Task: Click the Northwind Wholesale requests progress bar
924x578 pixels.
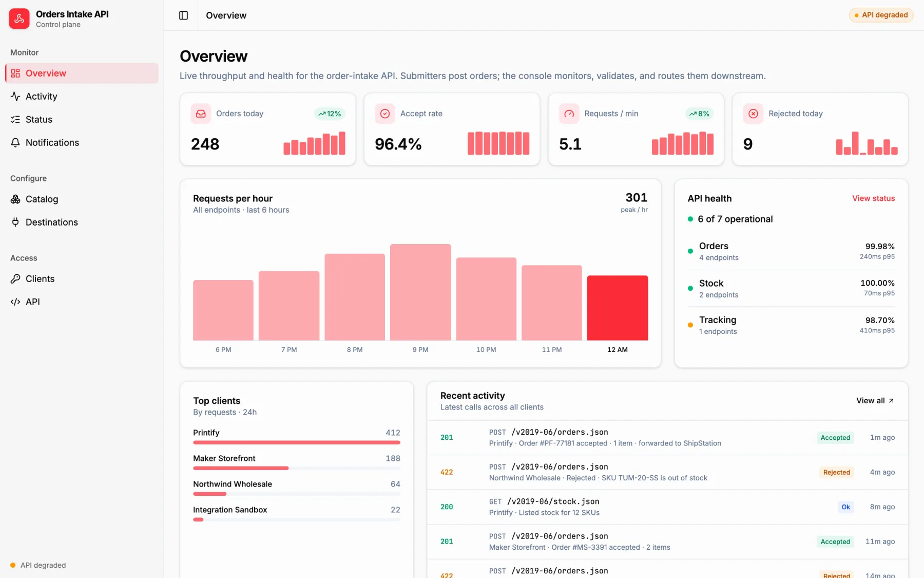Action: 297,494
